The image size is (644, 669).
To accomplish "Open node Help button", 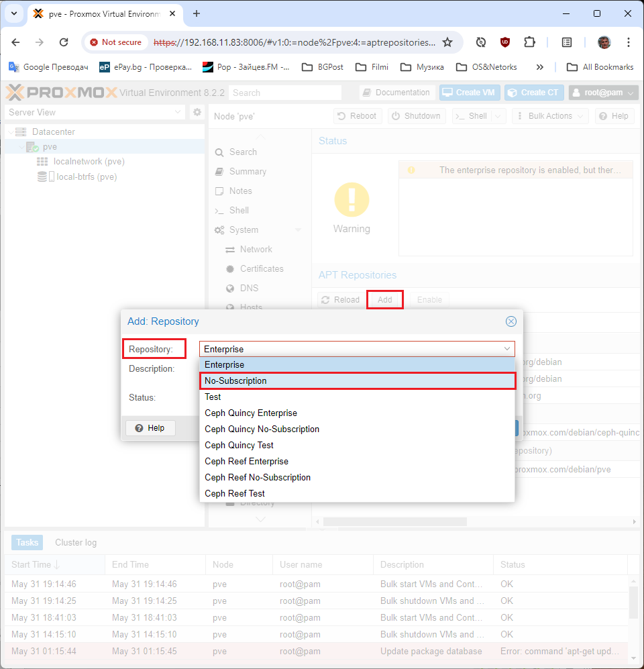I will (x=614, y=116).
